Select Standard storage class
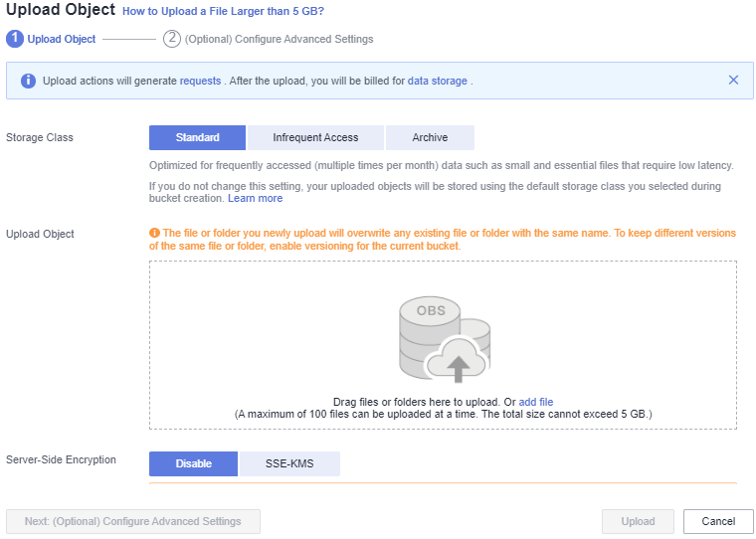Screen dimensions: 756x539 197,137
